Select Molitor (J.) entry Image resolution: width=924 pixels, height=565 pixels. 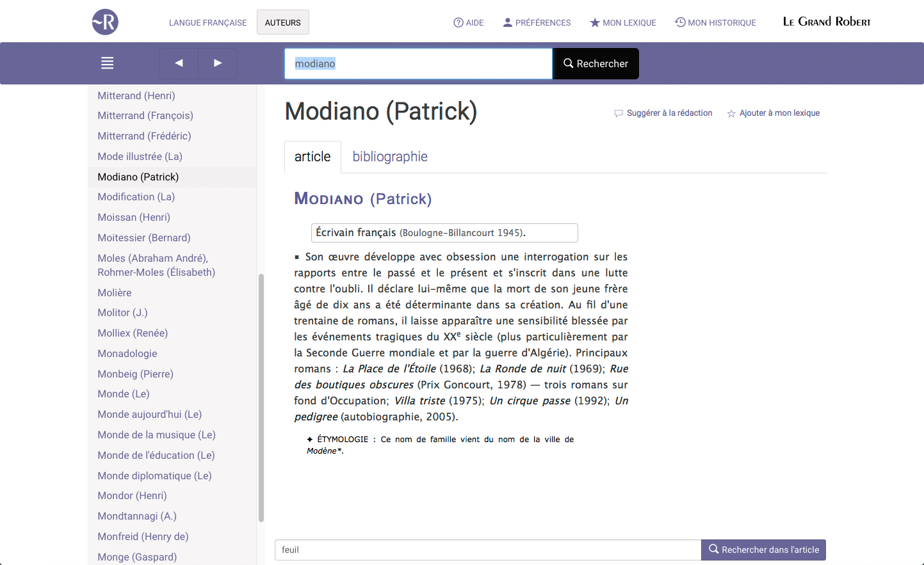[x=122, y=312]
